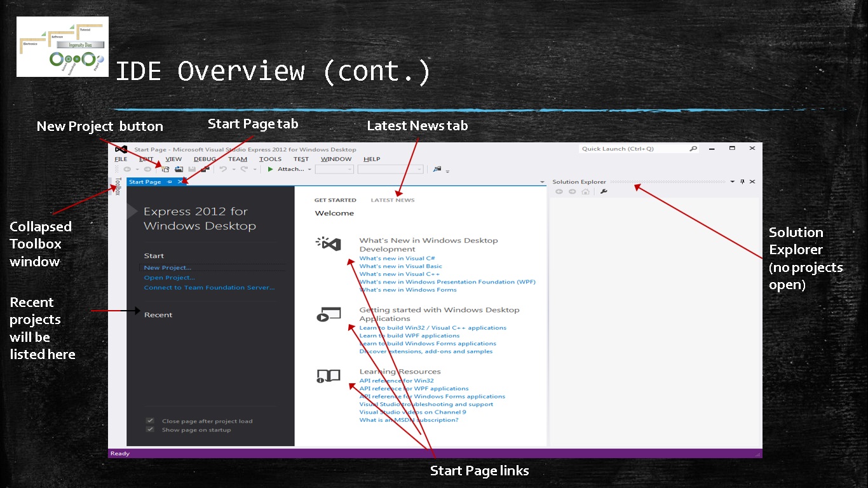The image size is (868, 488).
Task: Click Solution Explorer Properties wrench icon
Action: pyautogui.click(x=604, y=191)
